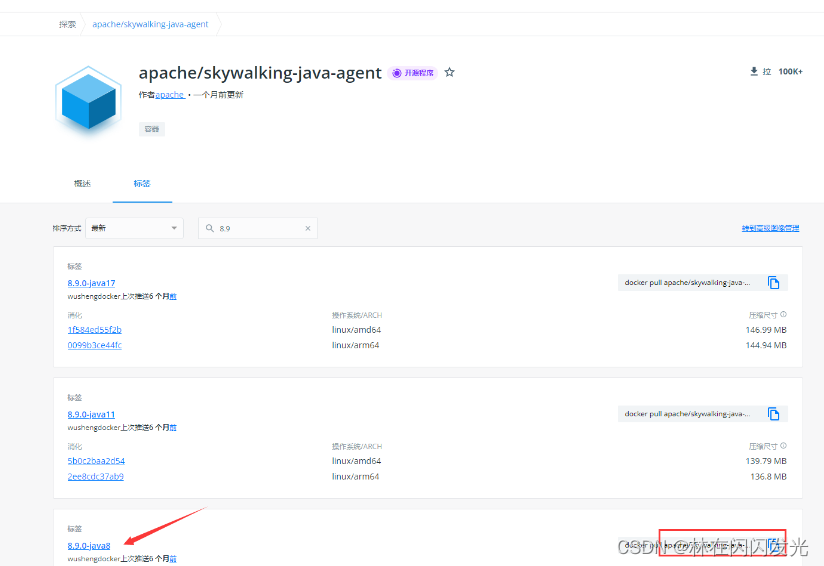Copy docker pull command for 8.9.0-java17

pos(773,283)
